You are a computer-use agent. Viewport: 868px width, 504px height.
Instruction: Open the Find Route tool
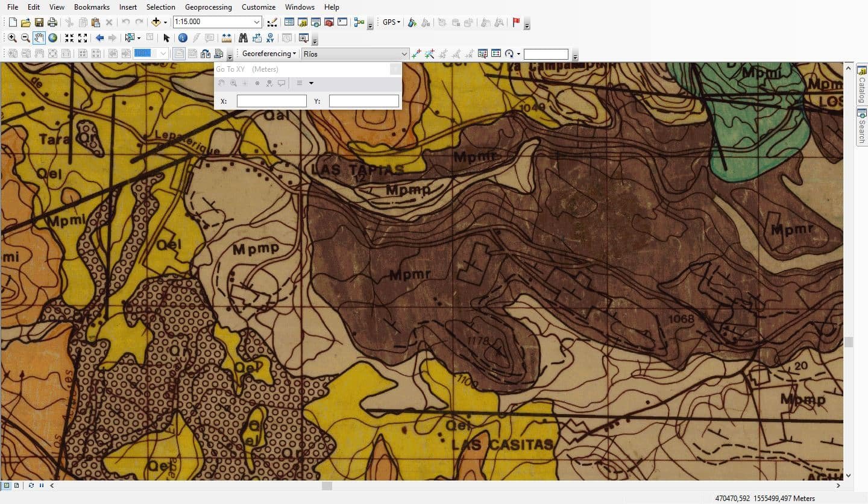click(x=257, y=38)
